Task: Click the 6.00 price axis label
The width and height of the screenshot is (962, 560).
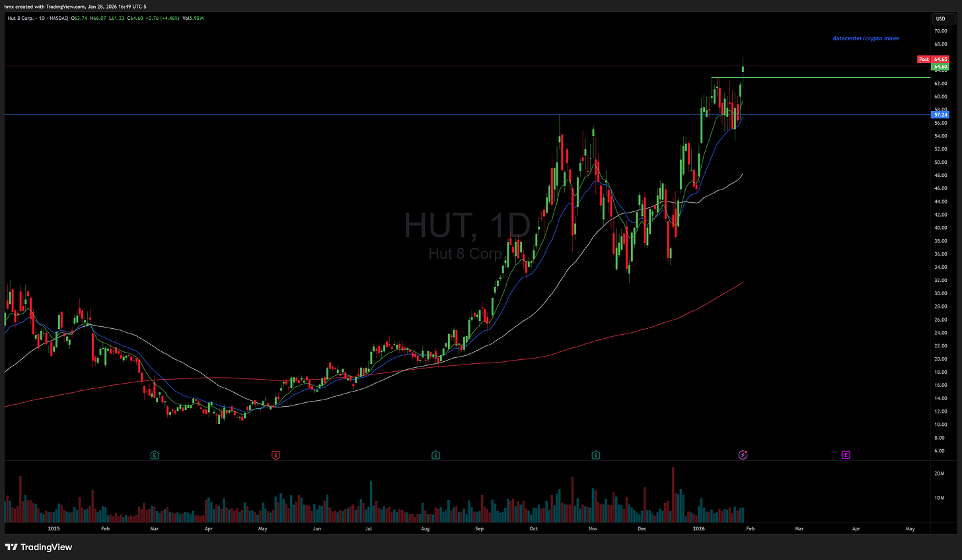Action: click(939, 451)
